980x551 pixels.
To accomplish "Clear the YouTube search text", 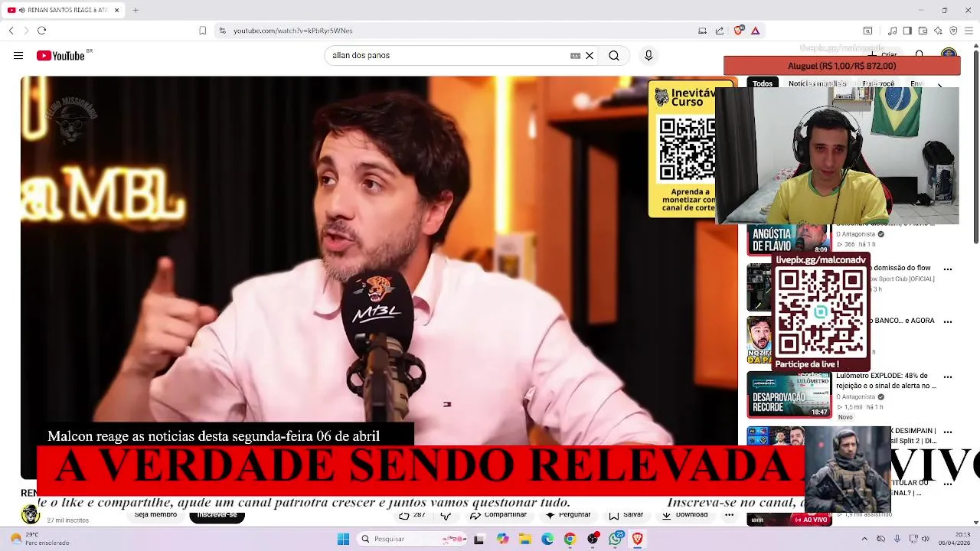I will click(x=590, y=55).
